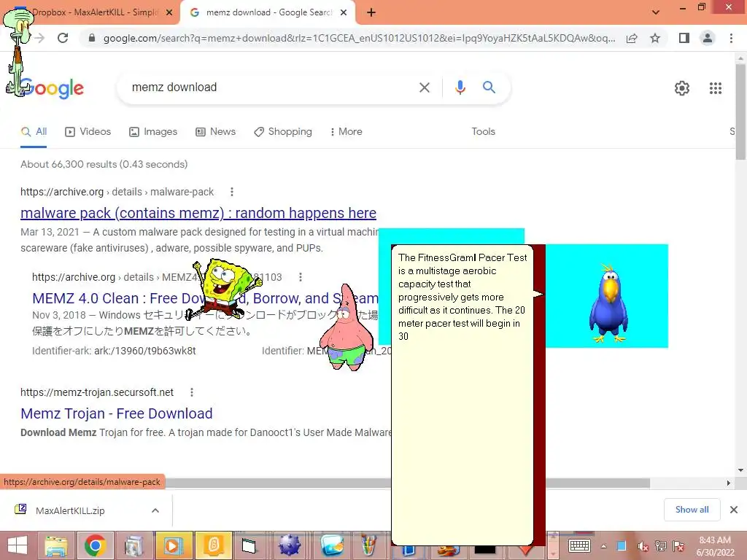Expand the More search filters
Viewport: 747px width, 560px height.
[347, 132]
